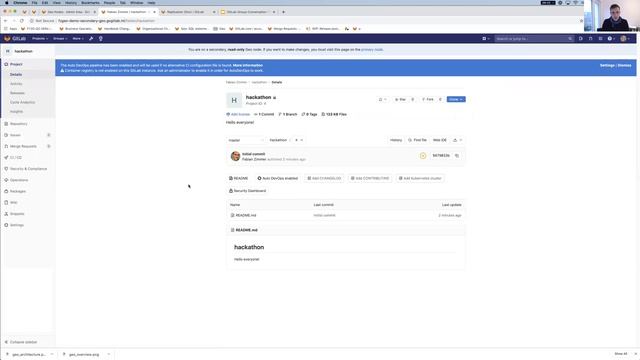Open the Admin Area wrench icon
The image size is (640, 360).
(x=91, y=38)
